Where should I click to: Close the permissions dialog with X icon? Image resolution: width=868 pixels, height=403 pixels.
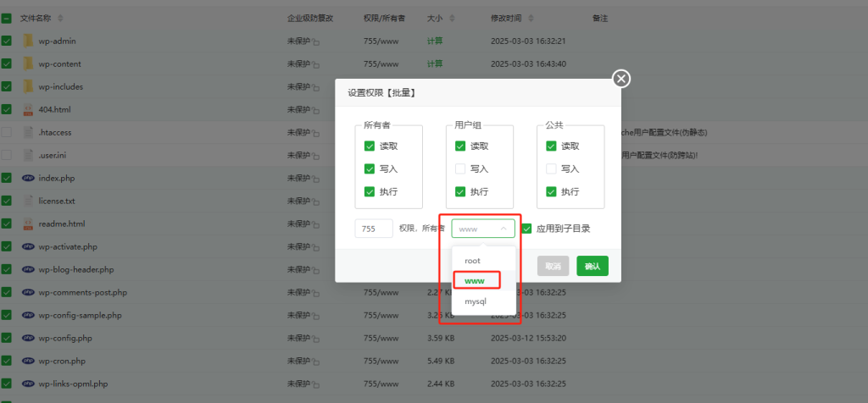pos(621,79)
